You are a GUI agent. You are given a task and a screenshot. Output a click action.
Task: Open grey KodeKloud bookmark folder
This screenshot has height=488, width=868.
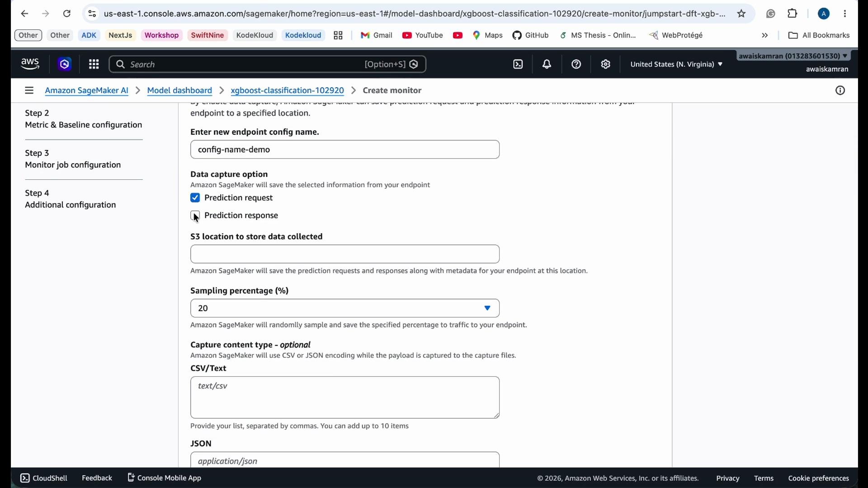pos(255,36)
